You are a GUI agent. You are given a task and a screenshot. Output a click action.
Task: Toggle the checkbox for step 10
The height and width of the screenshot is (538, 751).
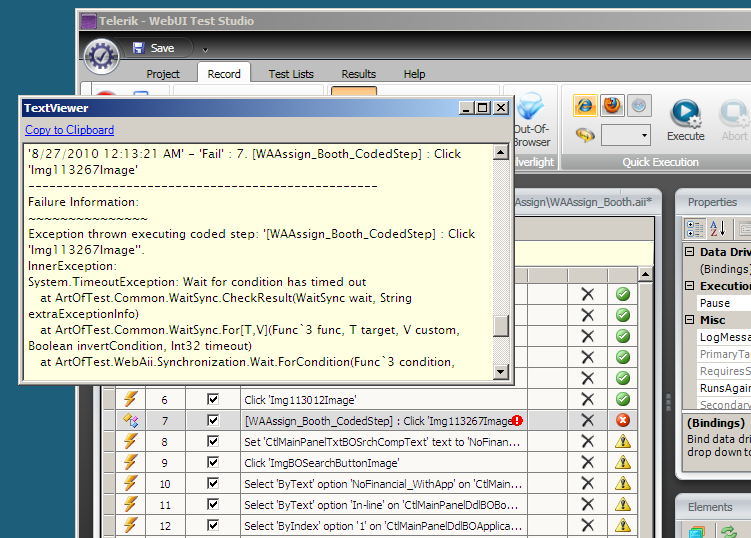[213, 483]
